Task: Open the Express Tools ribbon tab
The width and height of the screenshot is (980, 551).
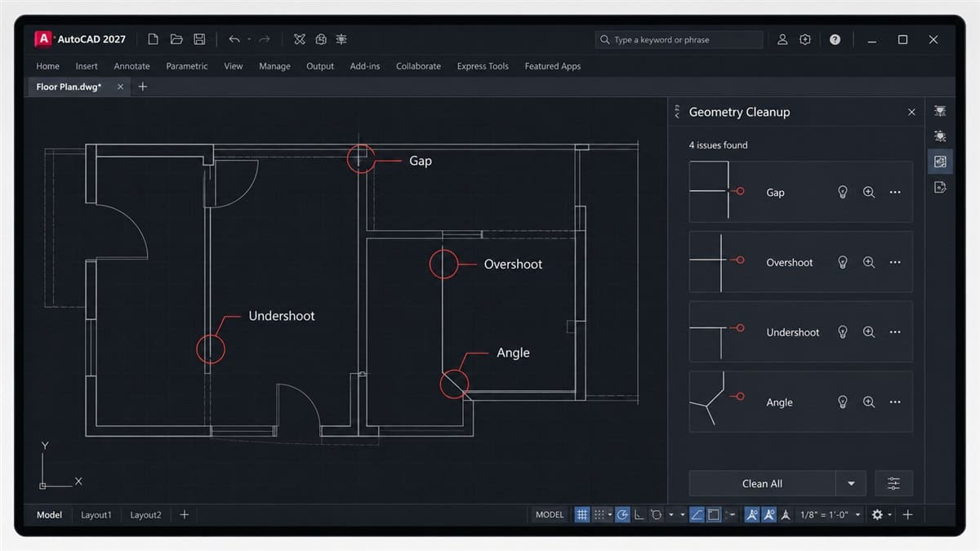Action: point(483,66)
